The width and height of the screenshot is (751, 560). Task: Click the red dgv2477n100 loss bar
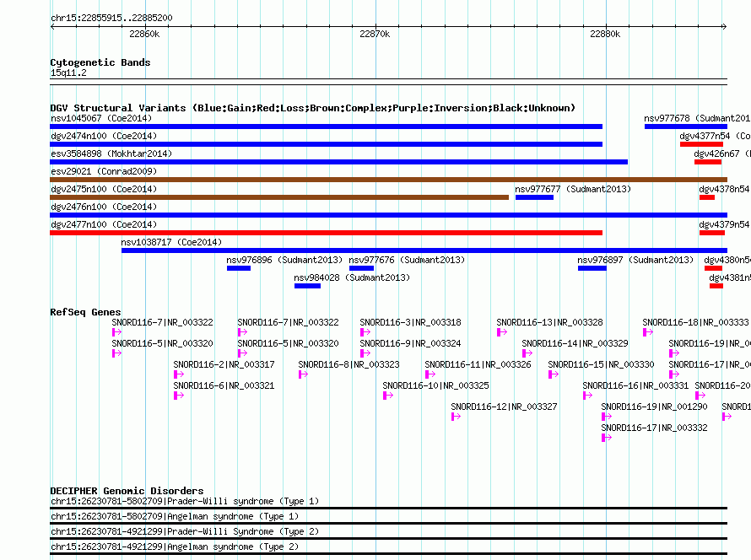pyautogui.click(x=327, y=233)
